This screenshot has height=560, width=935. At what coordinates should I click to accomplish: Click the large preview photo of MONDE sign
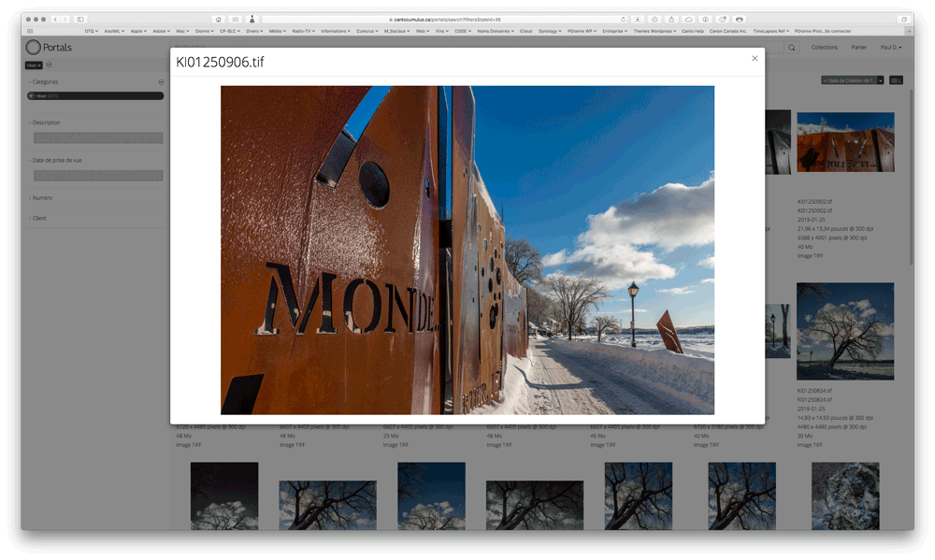tap(467, 250)
